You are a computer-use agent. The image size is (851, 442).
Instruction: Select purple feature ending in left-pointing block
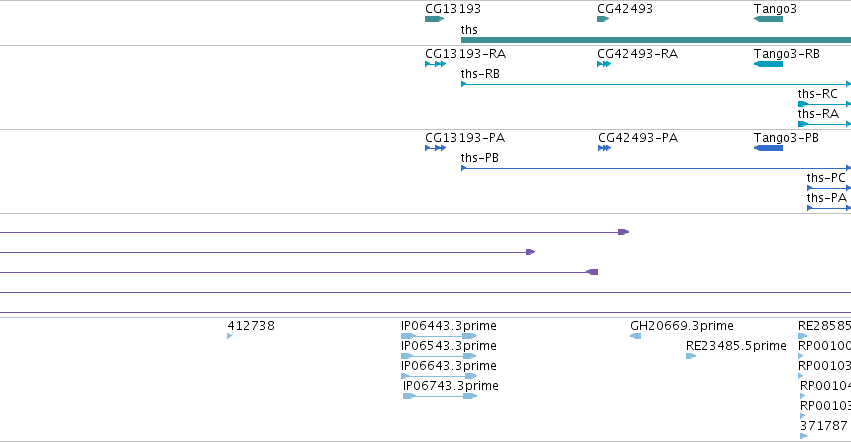[x=299, y=273]
